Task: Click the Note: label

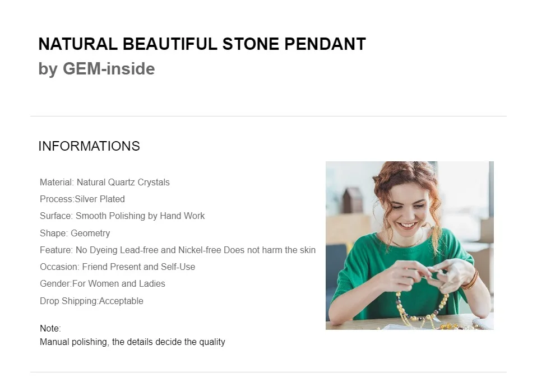Action: (50, 328)
